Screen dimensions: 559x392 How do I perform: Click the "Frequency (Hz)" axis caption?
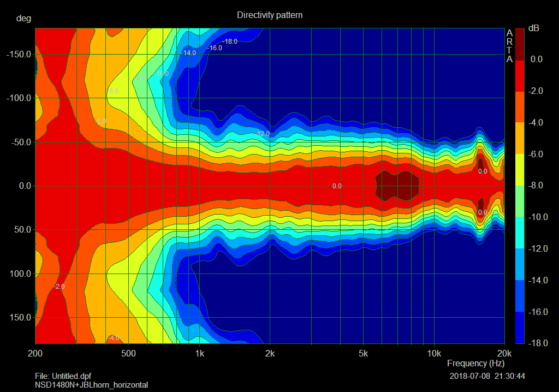[475, 364]
